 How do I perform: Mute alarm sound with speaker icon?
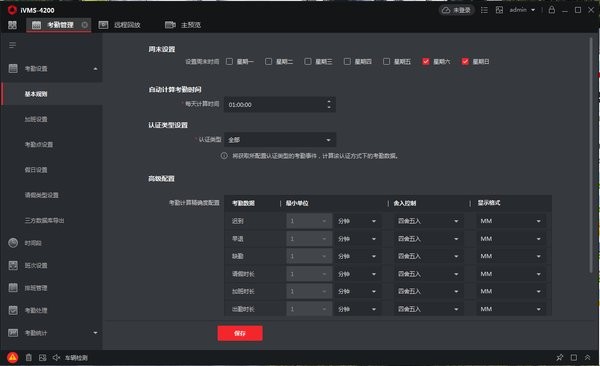click(x=56, y=358)
